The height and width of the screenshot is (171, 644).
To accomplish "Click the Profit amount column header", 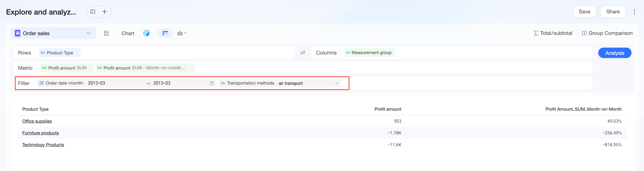I will click(388, 109).
